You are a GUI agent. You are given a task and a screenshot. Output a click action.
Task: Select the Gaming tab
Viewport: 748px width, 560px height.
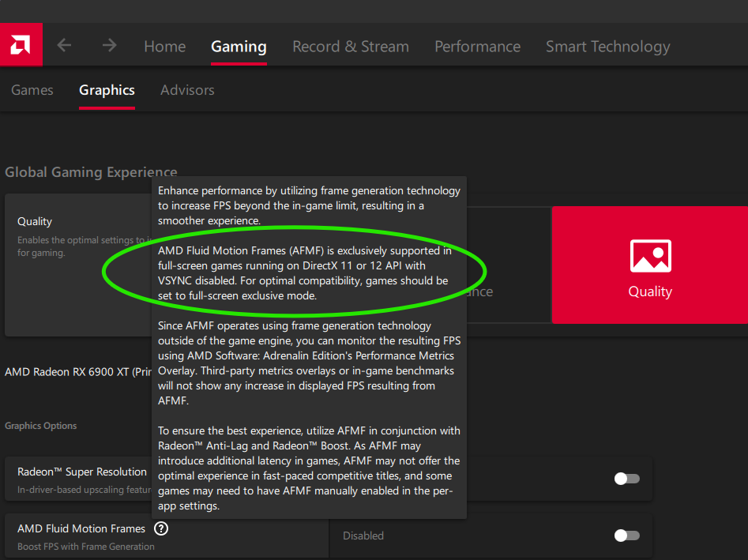click(239, 47)
